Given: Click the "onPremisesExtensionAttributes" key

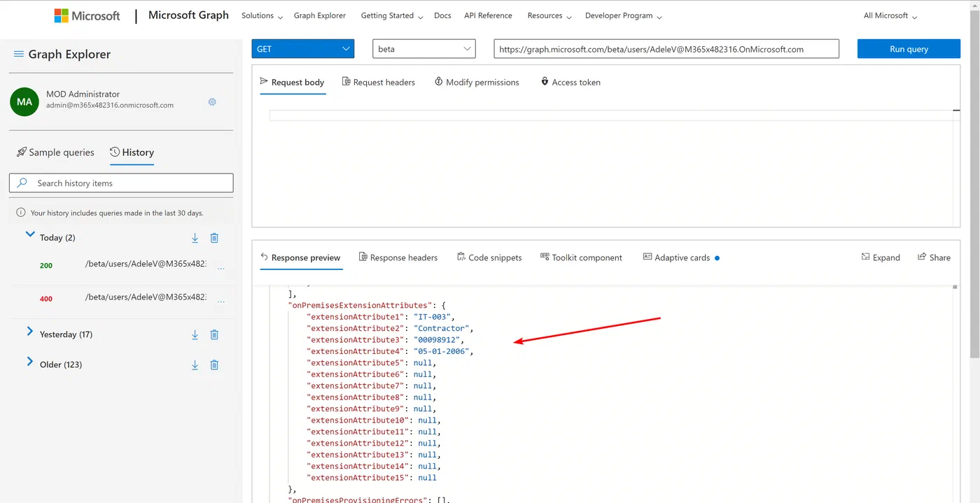Looking at the screenshot, I should click(x=360, y=305).
